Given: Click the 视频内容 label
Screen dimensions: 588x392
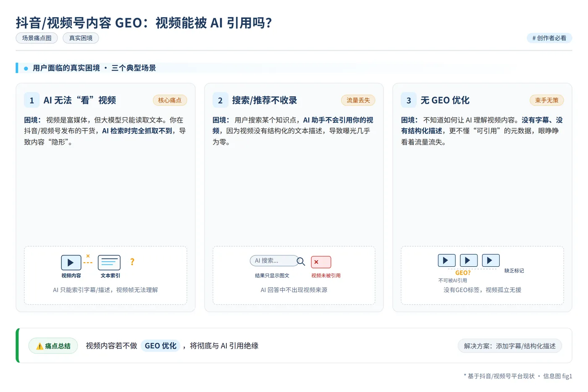Looking at the screenshot, I should pos(71,276).
